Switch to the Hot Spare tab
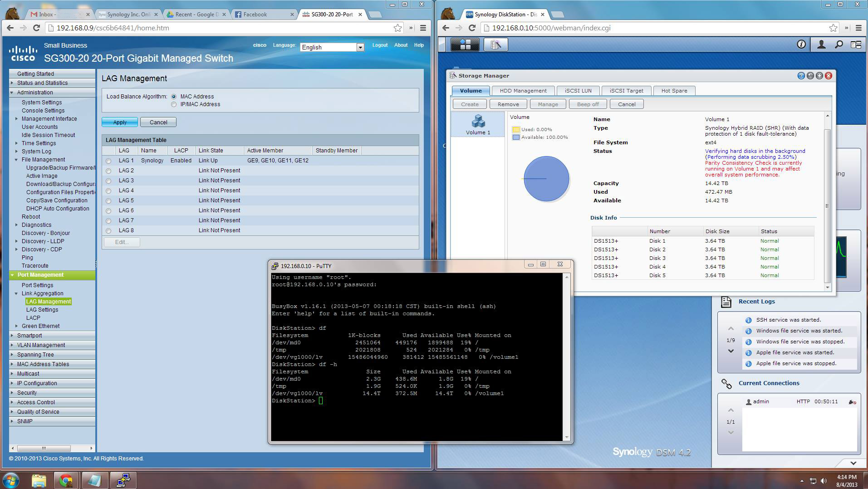Image resolution: width=868 pixels, height=489 pixels. tap(674, 91)
